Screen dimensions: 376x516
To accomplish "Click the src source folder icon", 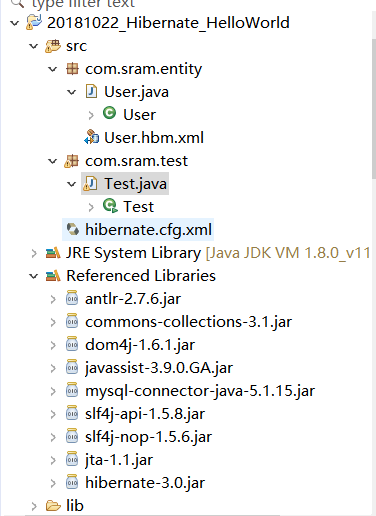I will pyautogui.click(x=53, y=46).
